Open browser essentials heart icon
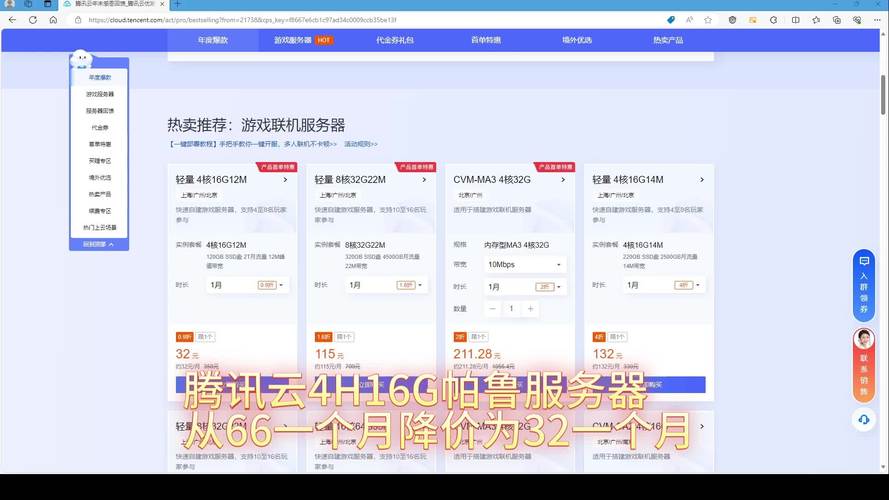889x500 pixels. (857, 20)
